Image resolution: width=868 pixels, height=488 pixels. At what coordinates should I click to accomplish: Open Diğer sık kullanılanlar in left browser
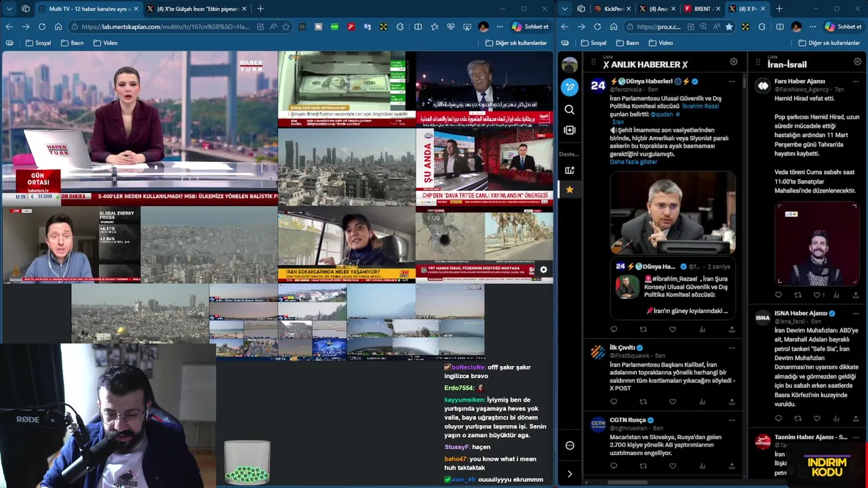[x=516, y=43]
